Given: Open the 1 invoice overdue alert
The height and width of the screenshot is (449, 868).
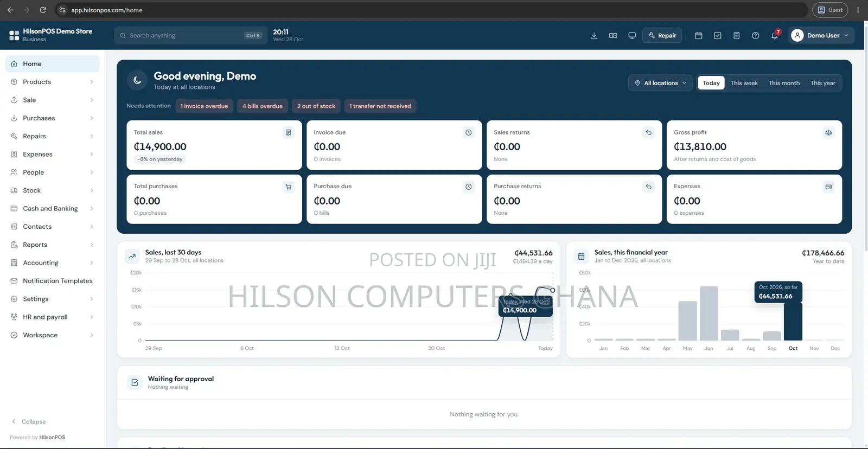Looking at the screenshot, I should (204, 106).
